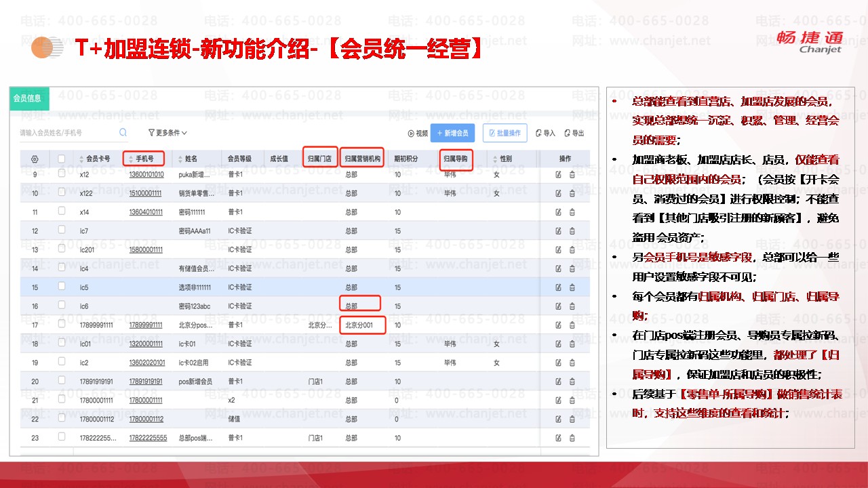Screen dimensions: 868x488
Task: Click the 会员等级 column header
Action: (x=239, y=159)
